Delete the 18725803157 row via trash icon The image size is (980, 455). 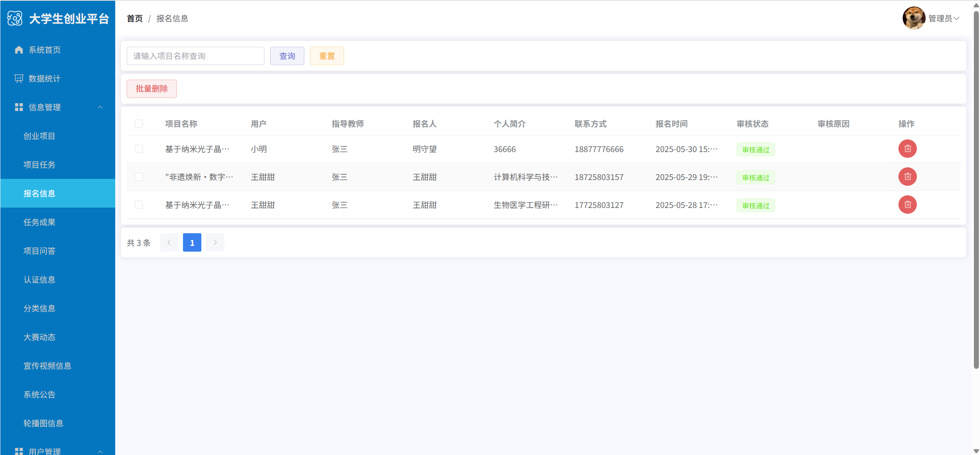point(907,177)
